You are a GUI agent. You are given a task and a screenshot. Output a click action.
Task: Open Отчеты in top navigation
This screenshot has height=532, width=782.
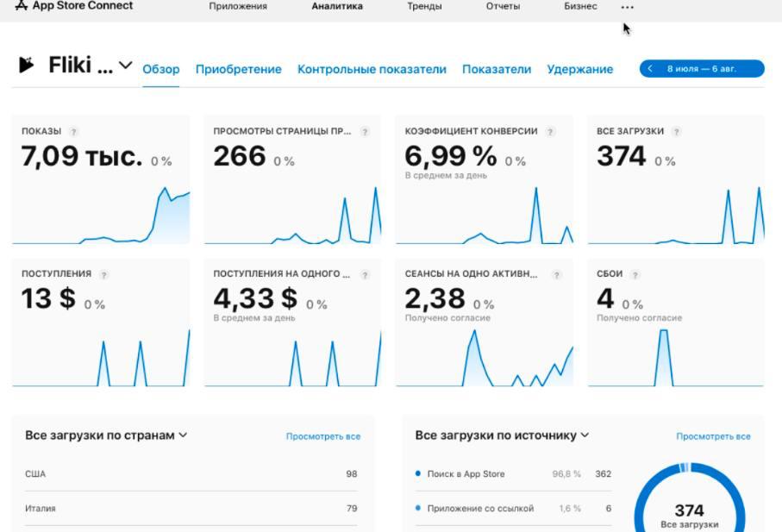503,7
